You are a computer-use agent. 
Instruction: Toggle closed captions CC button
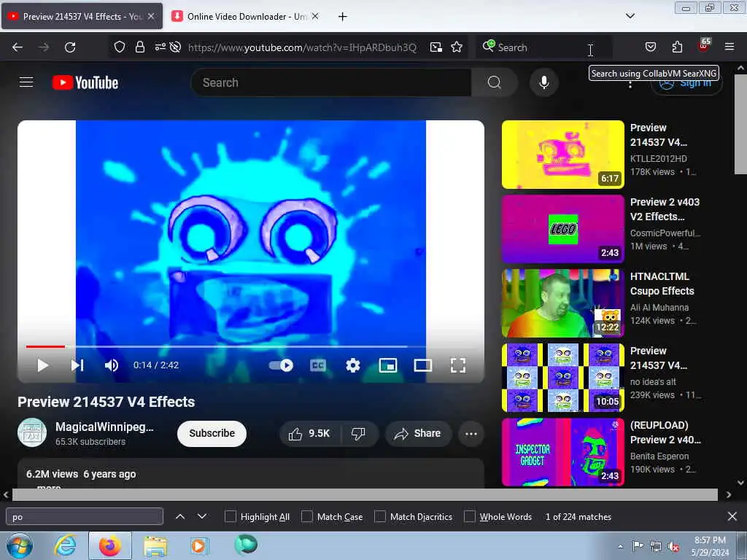[x=318, y=365]
